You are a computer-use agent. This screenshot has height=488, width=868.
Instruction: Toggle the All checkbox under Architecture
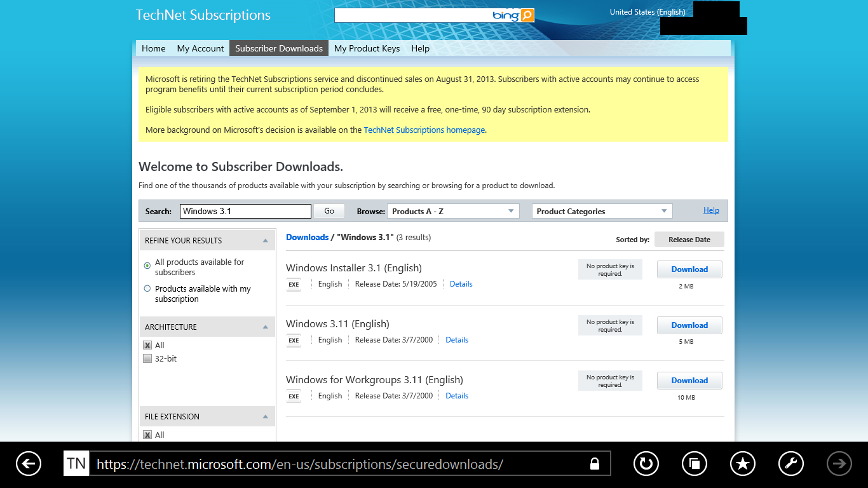pos(147,345)
